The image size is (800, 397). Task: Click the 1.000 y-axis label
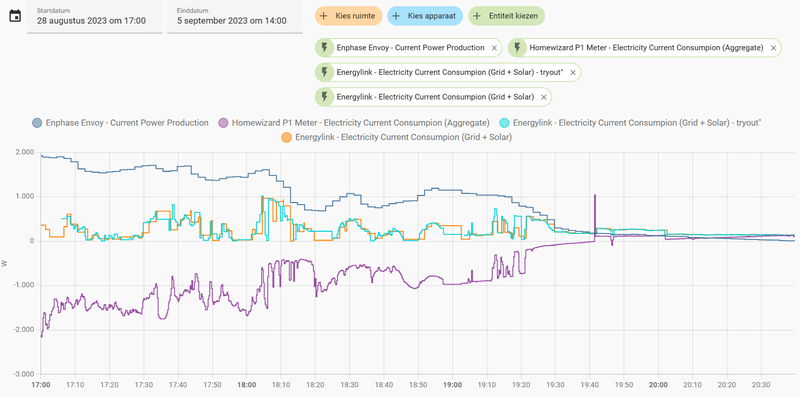(26, 196)
